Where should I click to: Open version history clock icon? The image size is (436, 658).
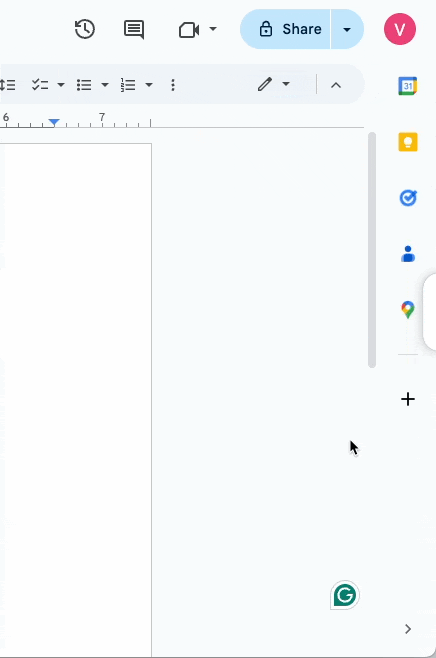(85, 29)
